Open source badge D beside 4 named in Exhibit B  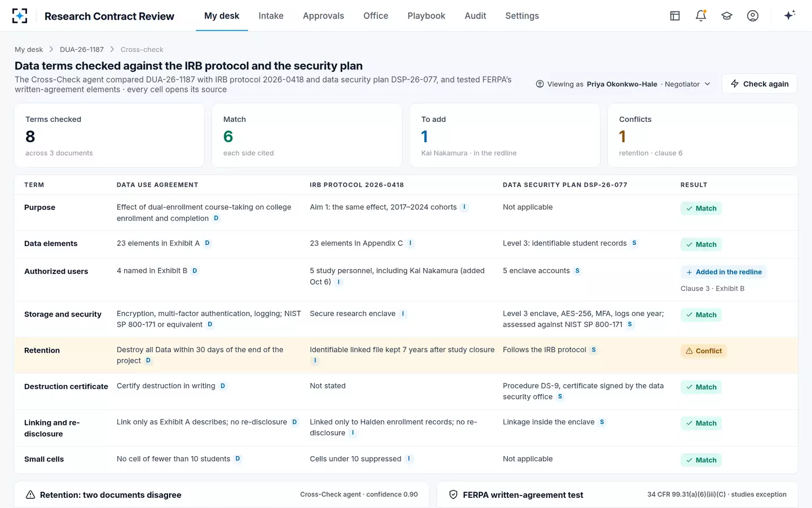click(x=195, y=271)
